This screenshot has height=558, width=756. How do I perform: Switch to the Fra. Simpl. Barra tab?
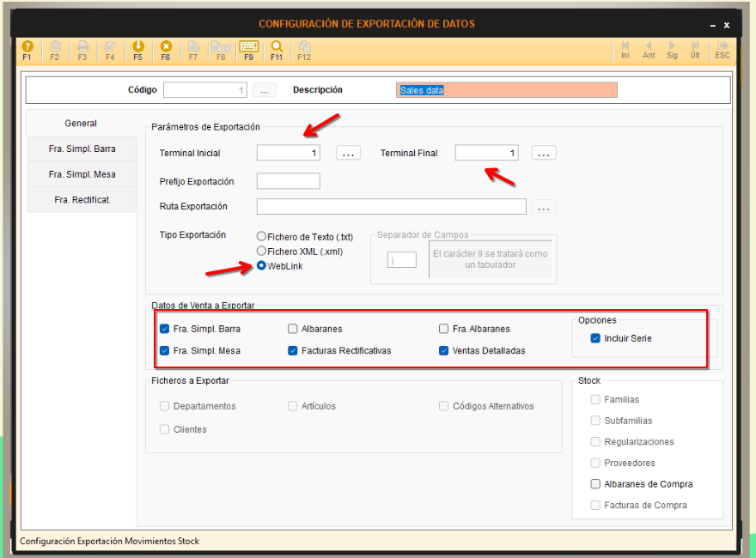click(x=82, y=149)
